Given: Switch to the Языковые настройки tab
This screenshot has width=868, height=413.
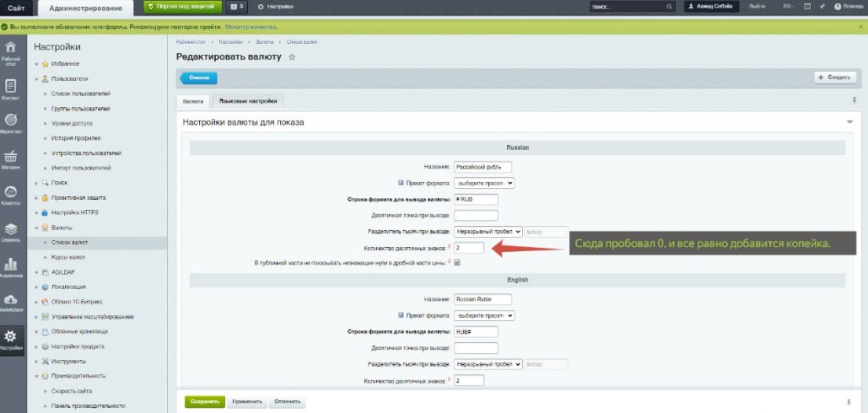Looking at the screenshot, I should pos(247,101).
